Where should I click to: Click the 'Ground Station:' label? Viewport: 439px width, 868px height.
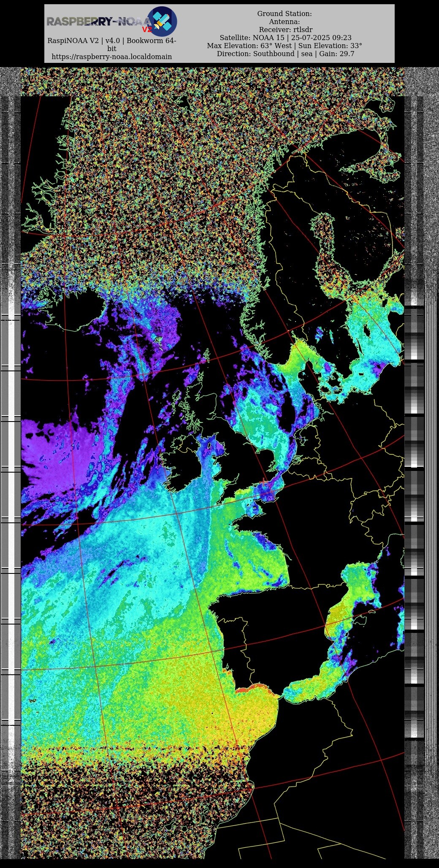click(285, 14)
